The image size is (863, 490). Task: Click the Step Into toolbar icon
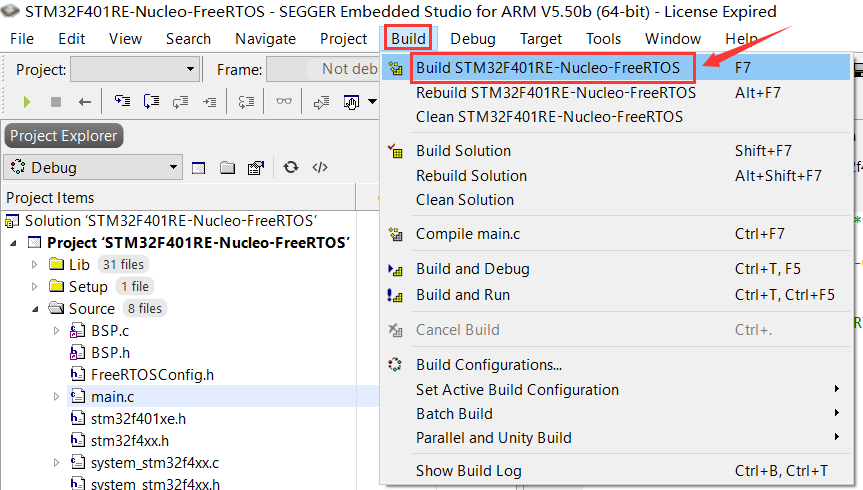[122, 101]
